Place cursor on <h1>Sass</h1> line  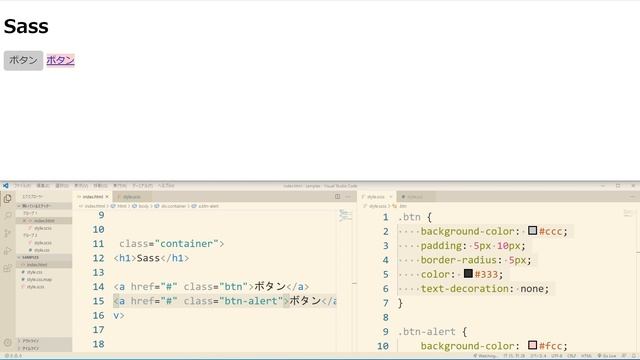point(151,258)
